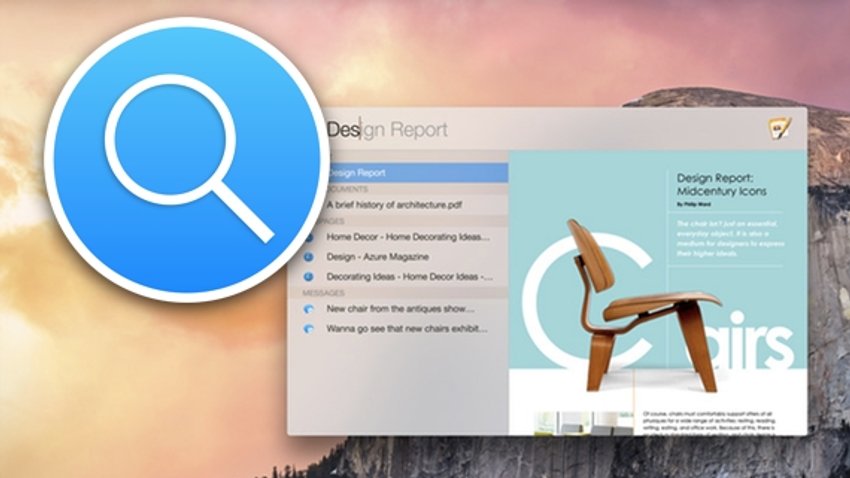Click the MESSAGES section header

pos(324,293)
